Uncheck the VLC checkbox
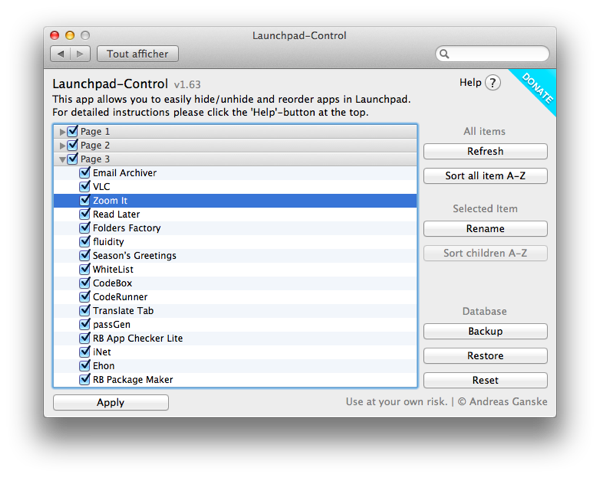 [x=85, y=187]
